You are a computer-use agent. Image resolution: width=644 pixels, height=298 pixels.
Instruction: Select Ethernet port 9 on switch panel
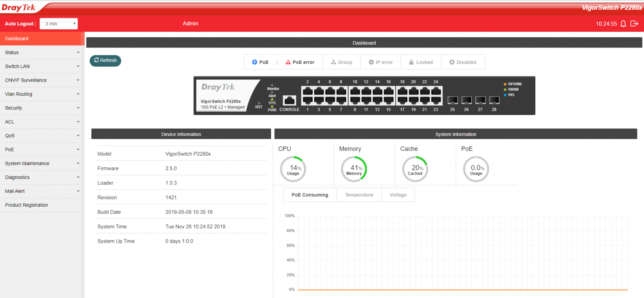[355, 100]
